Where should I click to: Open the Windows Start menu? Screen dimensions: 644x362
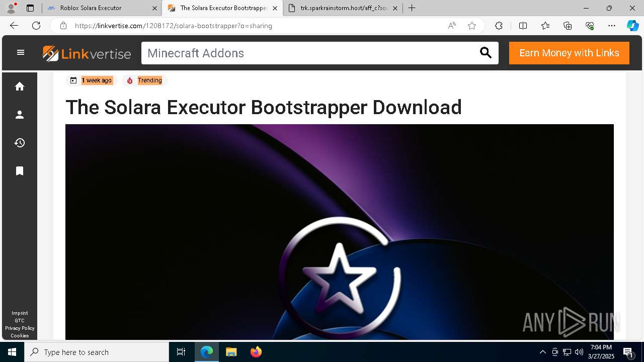coord(12,352)
